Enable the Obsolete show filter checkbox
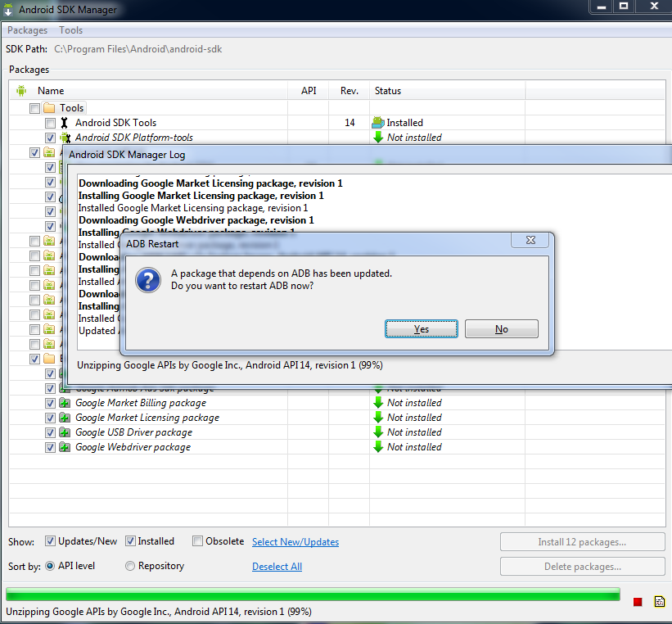 pos(197,541)
